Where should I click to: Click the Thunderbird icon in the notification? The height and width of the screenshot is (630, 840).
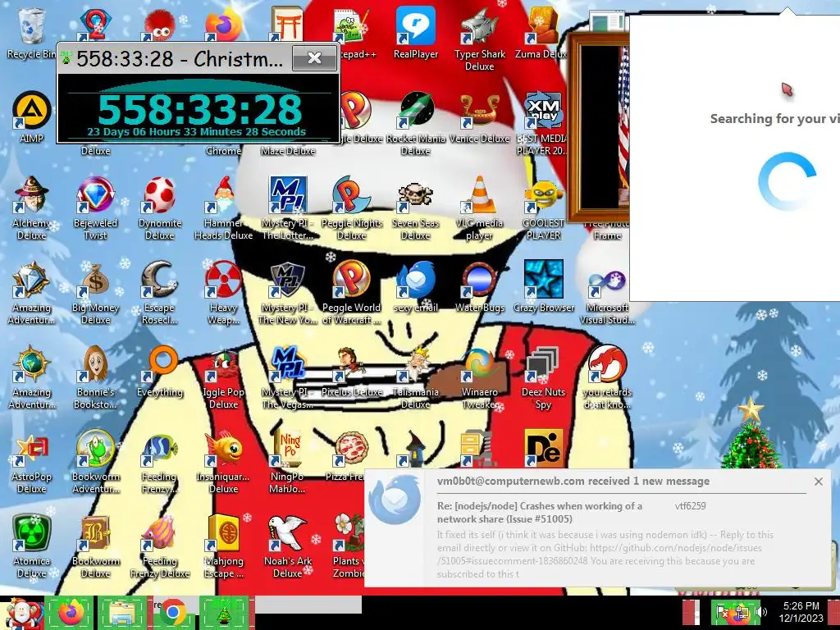tap(395, 500)
